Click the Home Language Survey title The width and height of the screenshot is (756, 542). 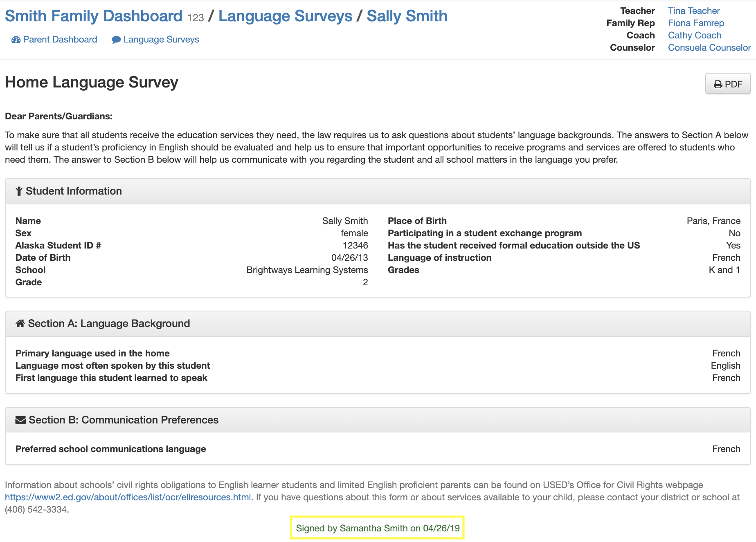point(92,82)
